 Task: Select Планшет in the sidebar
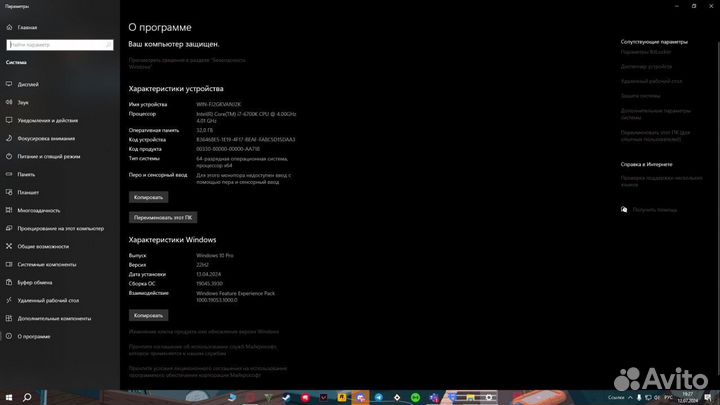28,192
